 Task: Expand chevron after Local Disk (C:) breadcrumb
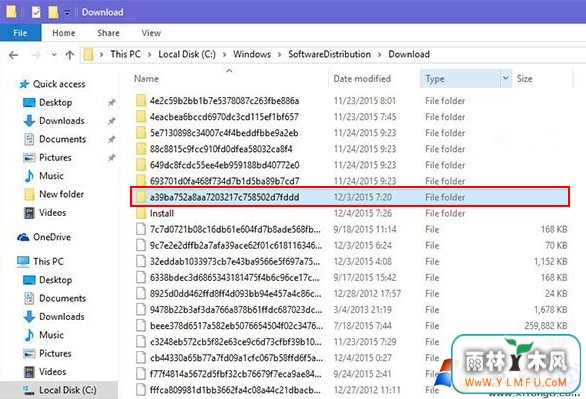pyautogui.click(x=225, y=55)
